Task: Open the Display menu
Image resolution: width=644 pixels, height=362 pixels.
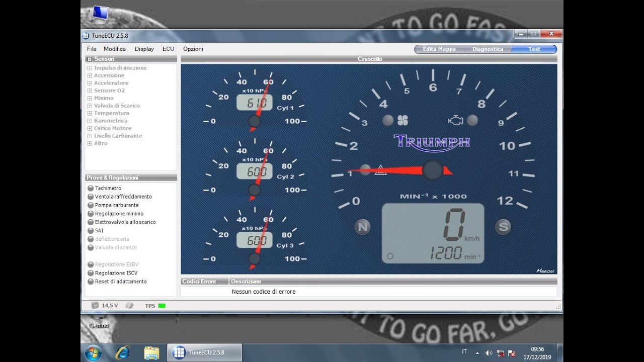Action: coord(144,49)
